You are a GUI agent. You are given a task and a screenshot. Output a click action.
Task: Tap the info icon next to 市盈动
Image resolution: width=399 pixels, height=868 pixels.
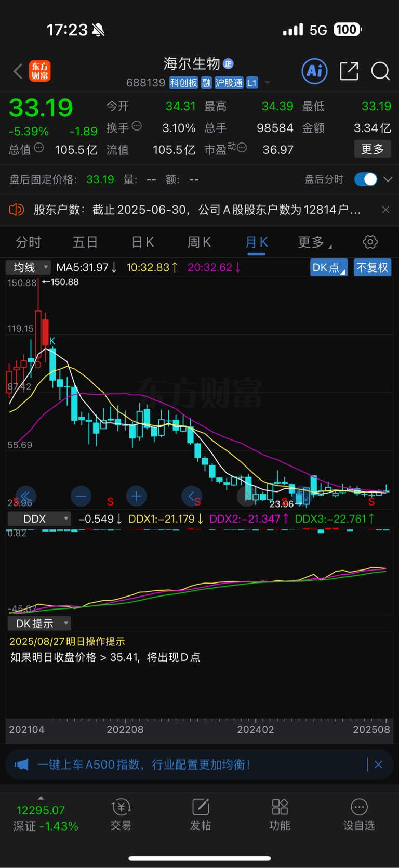pyautogui.click(x=242, y=148)
